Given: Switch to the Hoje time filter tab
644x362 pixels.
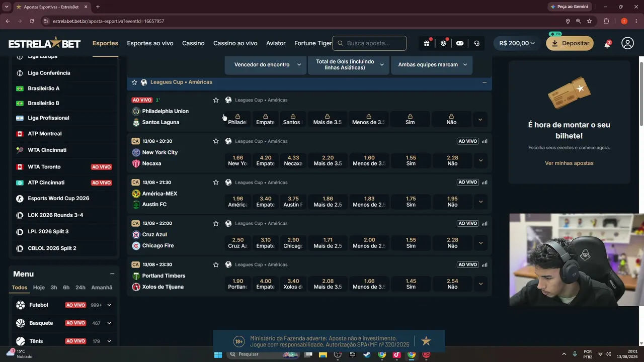Looking at the screenshot, I should [39, 288].
